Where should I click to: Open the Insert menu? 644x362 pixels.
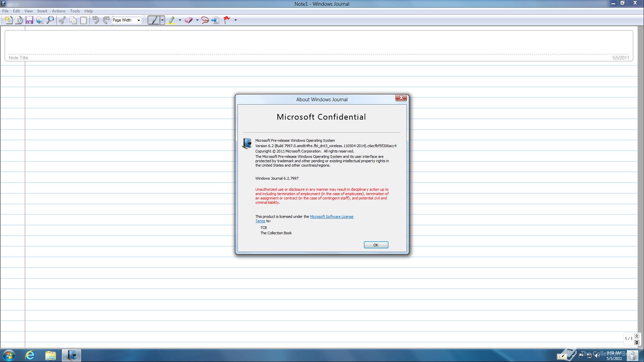[x=42, y=11]
